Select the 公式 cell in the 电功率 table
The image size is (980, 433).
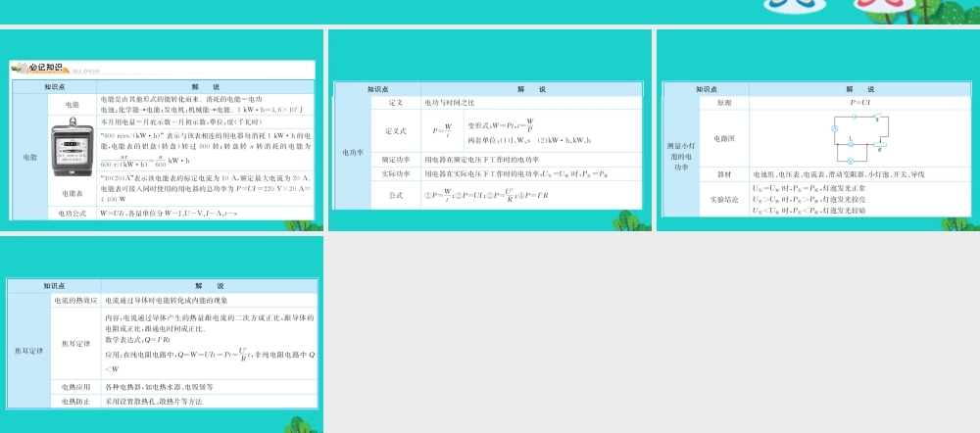pos(396,195)
